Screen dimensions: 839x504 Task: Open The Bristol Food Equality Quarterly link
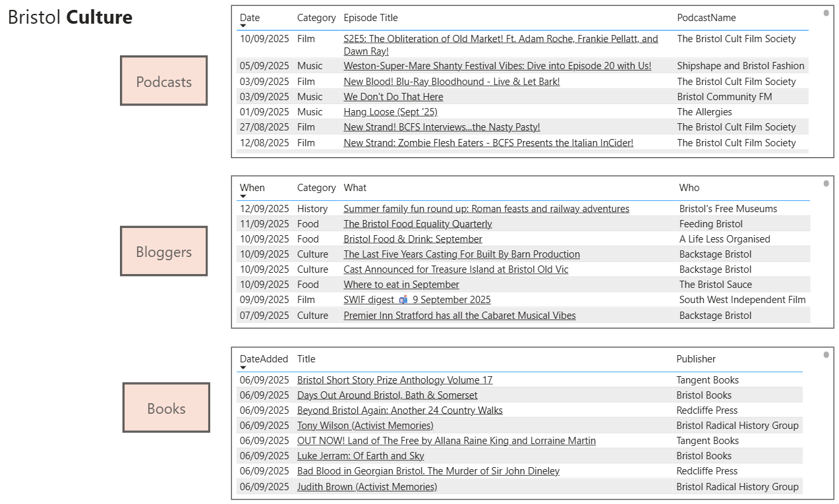[418, 224]
